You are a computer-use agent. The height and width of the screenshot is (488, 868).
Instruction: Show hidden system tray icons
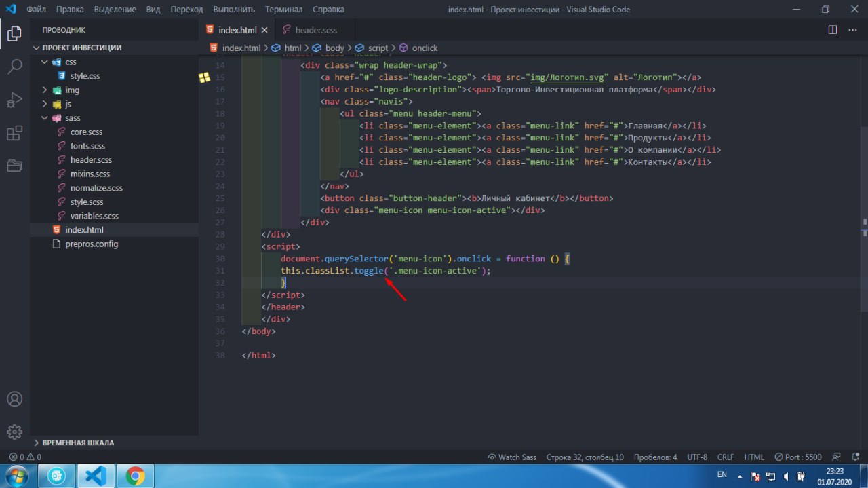(741, 476)
